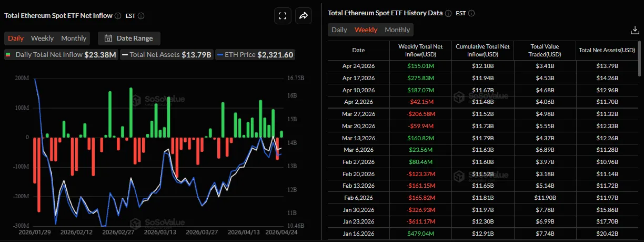Click the Apr 24,2026 table row date
This screenshot has height=242, width=644.
click(358, 66)
